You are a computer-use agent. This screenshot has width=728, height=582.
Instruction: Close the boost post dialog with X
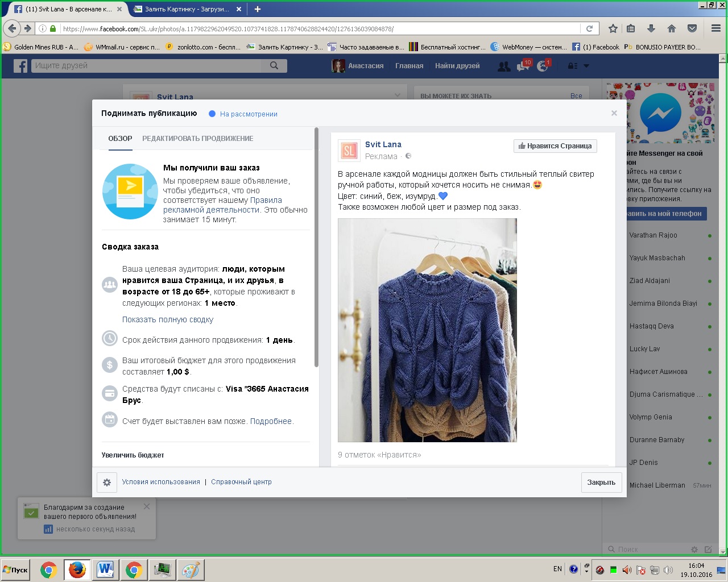coord(614,113)
